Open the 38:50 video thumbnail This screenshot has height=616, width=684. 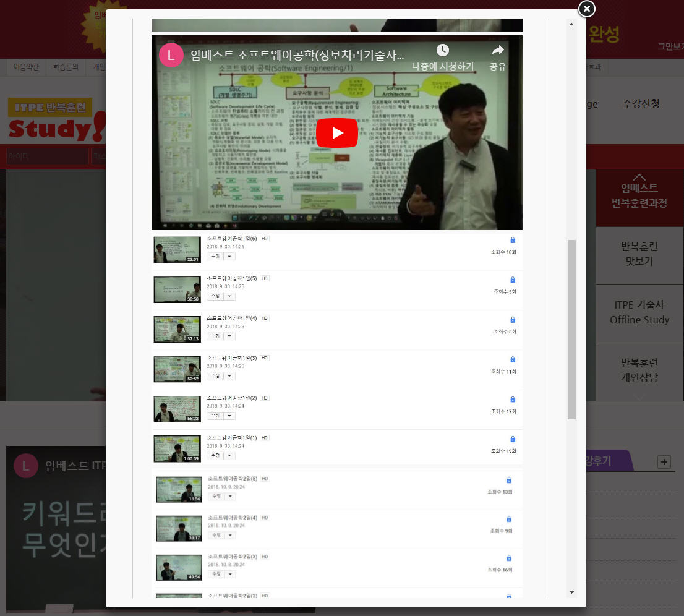pos(177,289)
